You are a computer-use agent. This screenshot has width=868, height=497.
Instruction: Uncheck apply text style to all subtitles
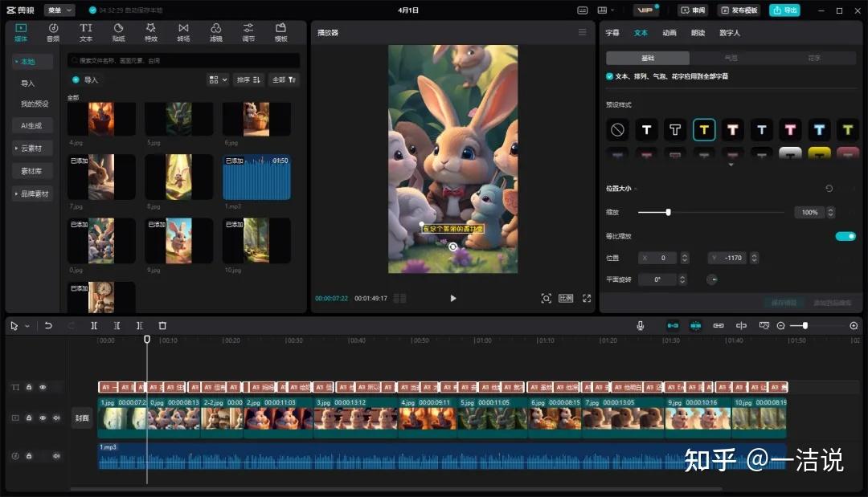(609, 76)
